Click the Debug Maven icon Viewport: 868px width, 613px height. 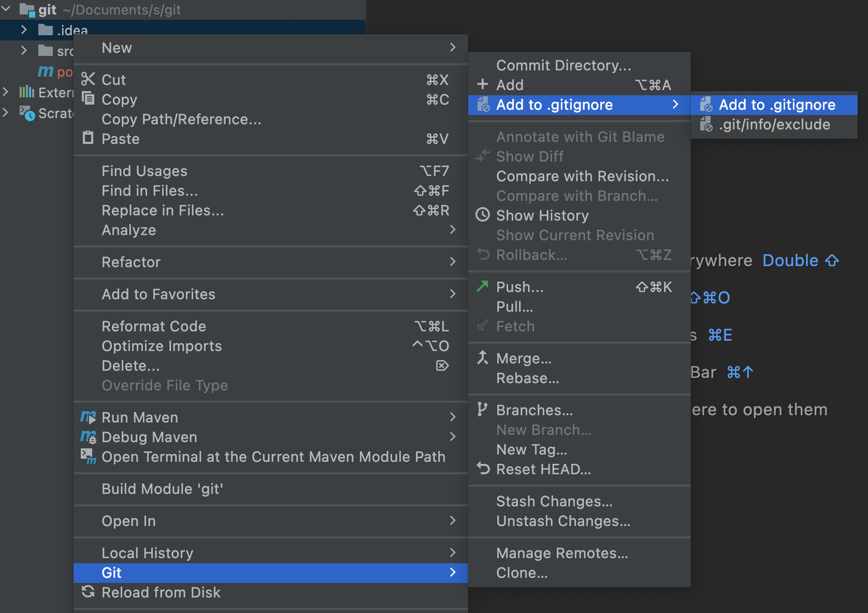tap(88, 437)
